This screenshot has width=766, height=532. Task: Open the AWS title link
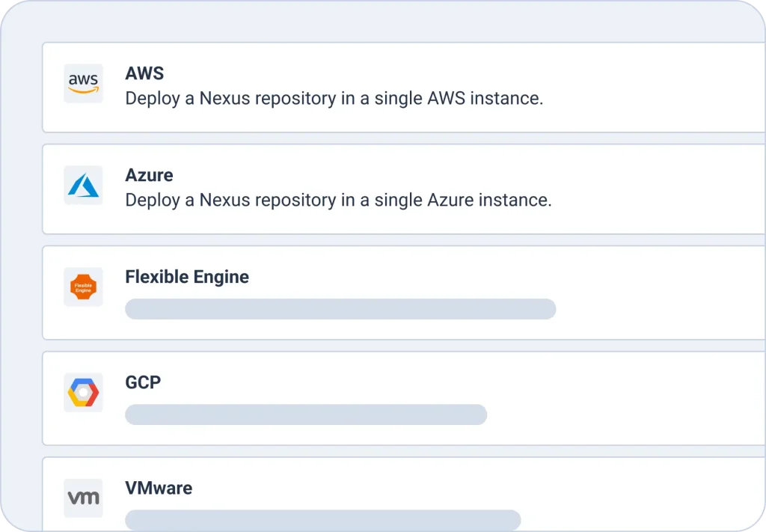pyautogui.click(x=144, y=73)
